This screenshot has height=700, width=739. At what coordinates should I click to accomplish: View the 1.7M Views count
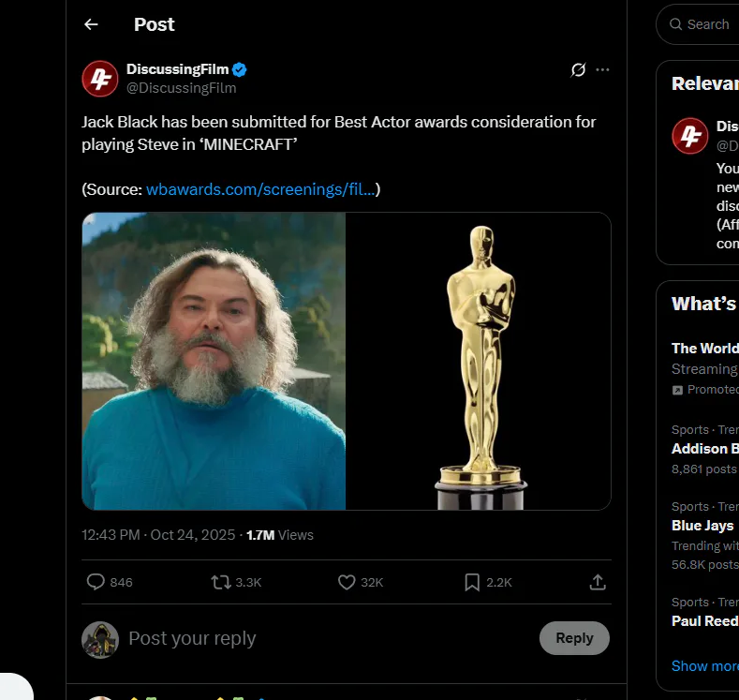[x=279, y=535]
